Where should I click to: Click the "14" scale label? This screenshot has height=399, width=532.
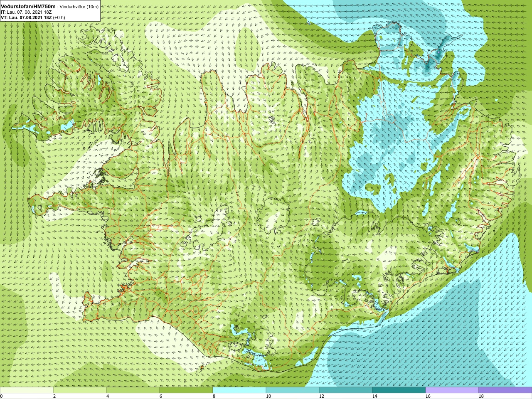pyautogui.click(x=375, y=397)
